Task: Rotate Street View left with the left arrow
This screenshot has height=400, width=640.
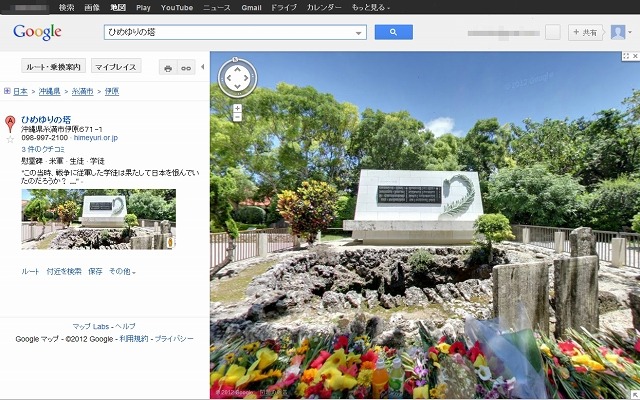Action: click(x=229, y=78)
